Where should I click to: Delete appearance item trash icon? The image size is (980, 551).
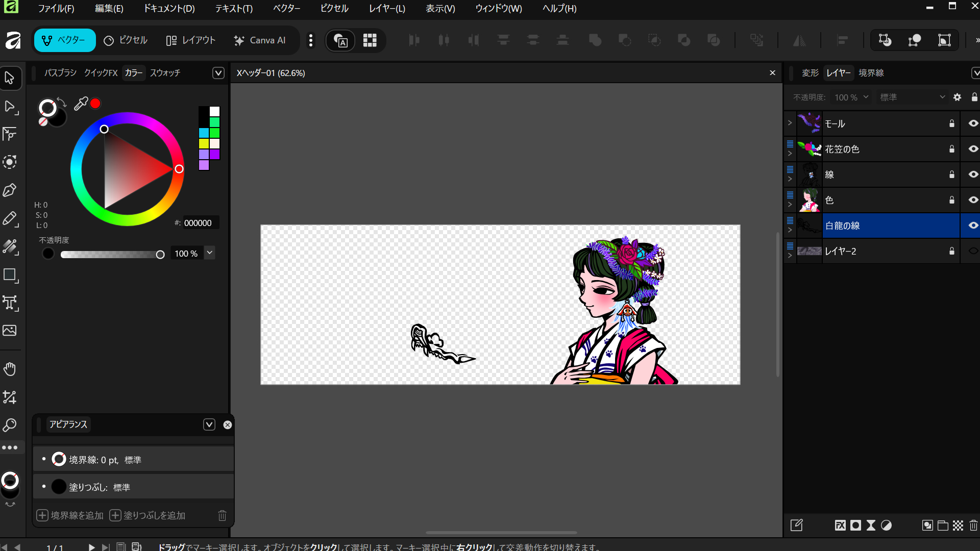point(222,515)
